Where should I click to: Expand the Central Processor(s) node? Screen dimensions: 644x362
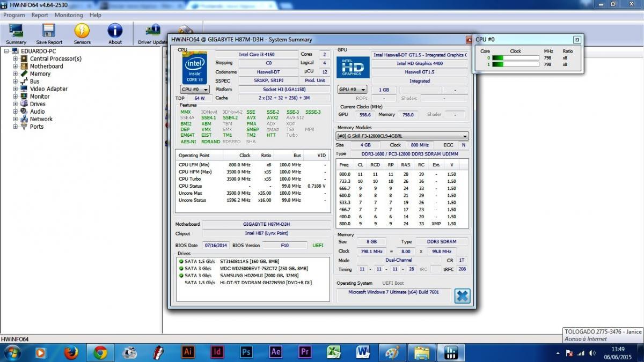point(15,59)
